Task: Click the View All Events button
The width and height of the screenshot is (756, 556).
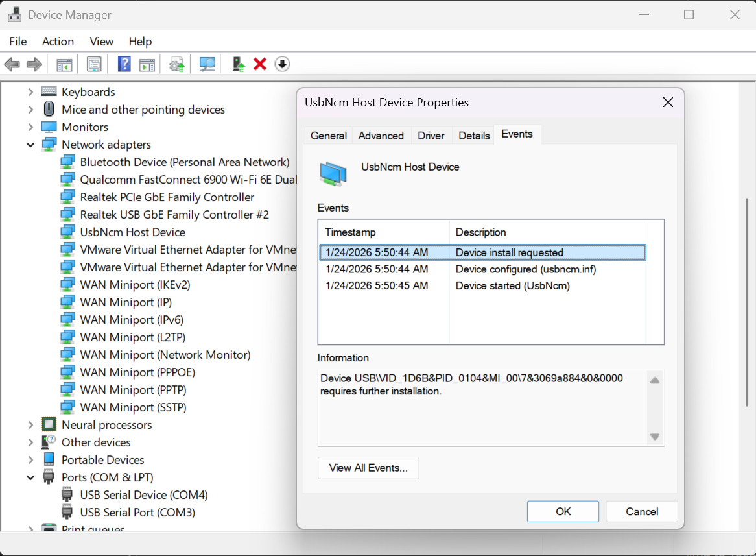Action: click(x=368, y=468)
